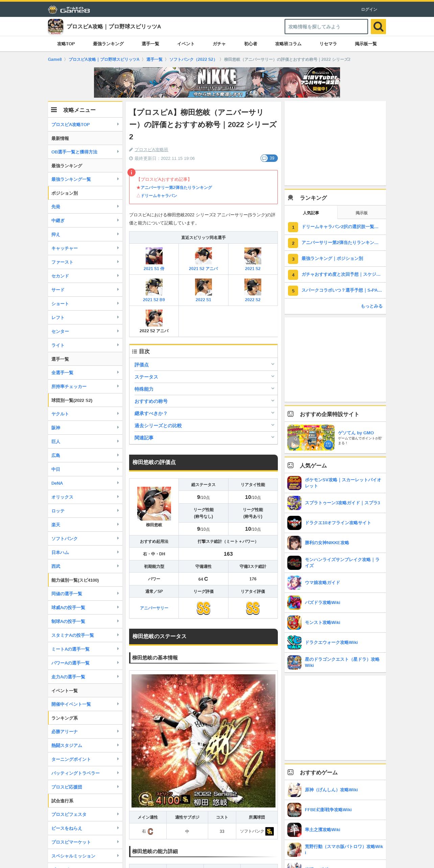This screenshot has width=434, height=868.
Task: Open the 2021 S2 B9 player thumbnail
Action: [154, 287]
